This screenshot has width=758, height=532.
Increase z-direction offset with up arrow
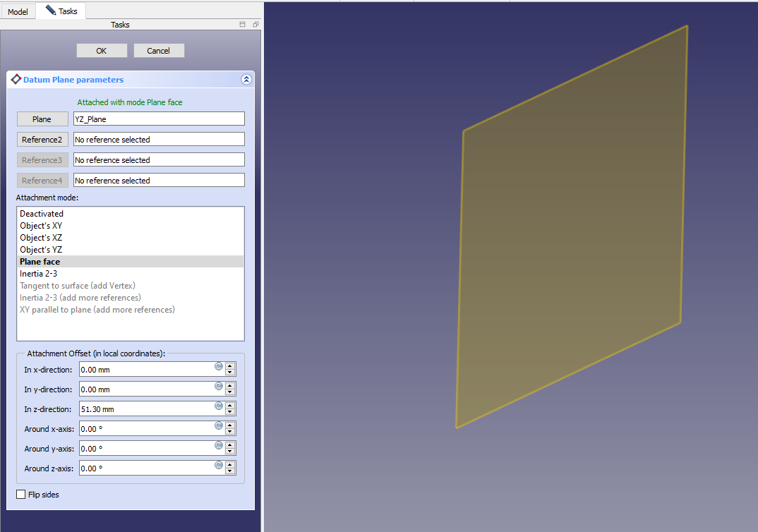click(230, 406)
